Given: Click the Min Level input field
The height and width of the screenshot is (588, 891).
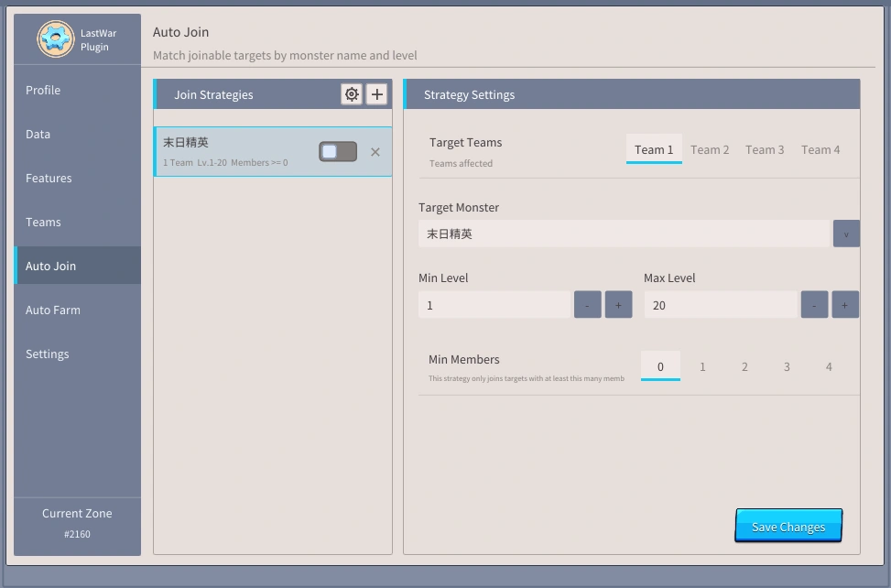Looking at the screenshot, I should (494, 304).
